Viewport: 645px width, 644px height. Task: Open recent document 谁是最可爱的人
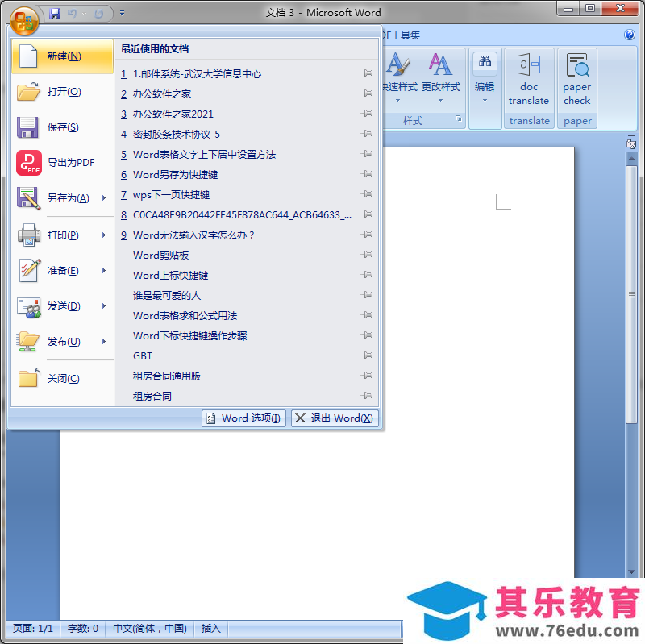pyautogui.click(x=167, y=296)
